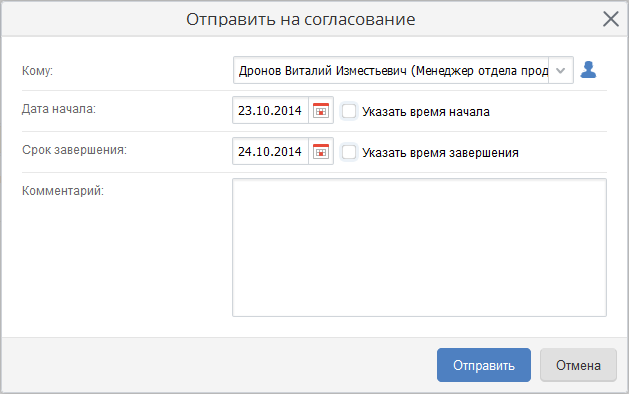Enable the Указать время начала checkbox
The image size is (629, 394).
coord(349,111)
